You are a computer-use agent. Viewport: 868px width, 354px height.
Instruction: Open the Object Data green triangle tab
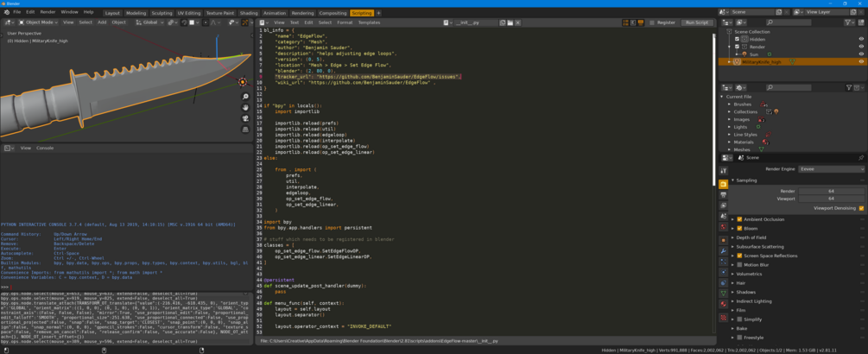tap(724, 294)
